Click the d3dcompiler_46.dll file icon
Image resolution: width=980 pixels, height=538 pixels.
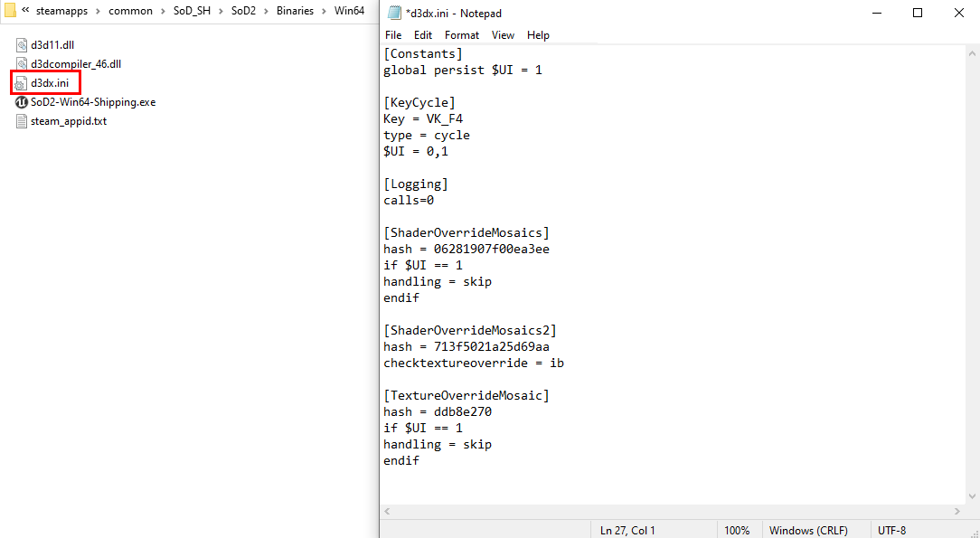coord(23,64)
